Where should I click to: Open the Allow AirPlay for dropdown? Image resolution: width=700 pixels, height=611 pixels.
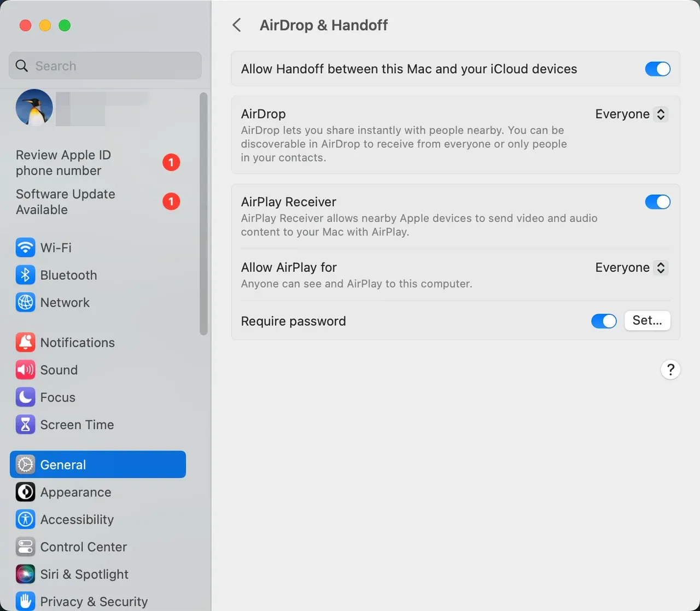[x=632, y=268]
